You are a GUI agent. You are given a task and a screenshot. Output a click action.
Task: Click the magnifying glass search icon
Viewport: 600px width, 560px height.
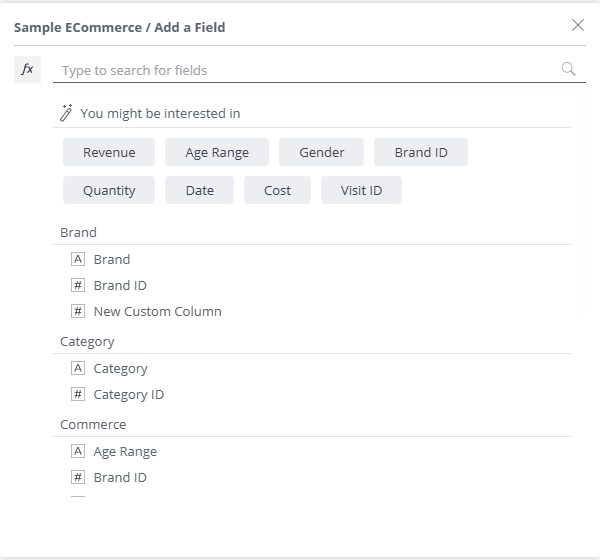568,69
